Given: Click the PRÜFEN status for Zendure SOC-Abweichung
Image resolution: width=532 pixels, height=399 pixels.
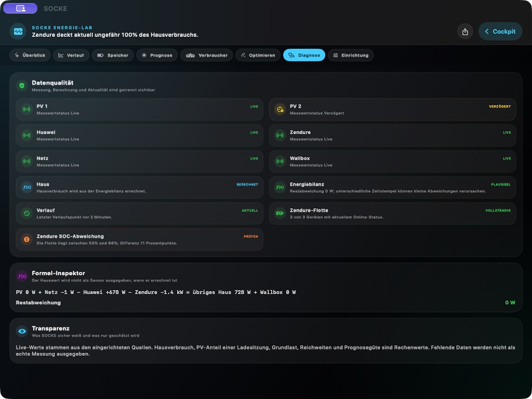Looking at the screenshot, I should point(251,236).
